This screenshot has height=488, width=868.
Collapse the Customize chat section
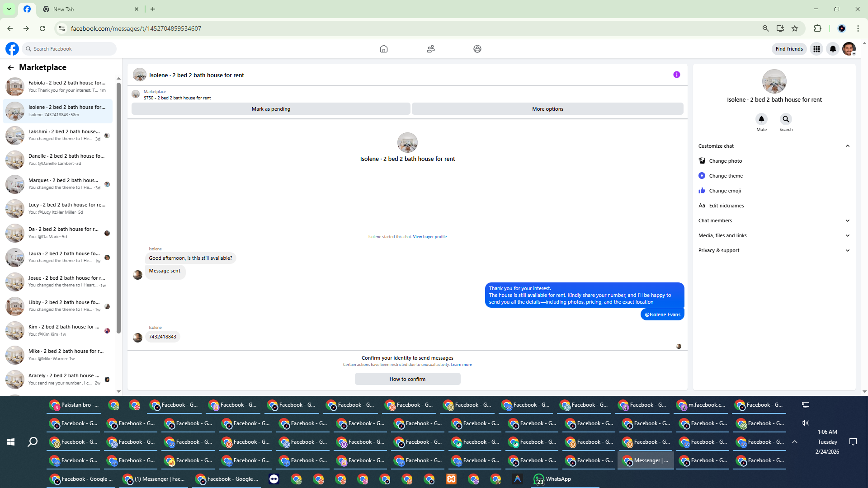pos(847,146)
